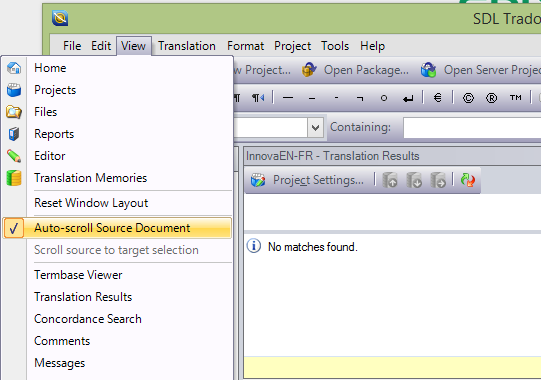Image resolution: width=541 pixels, height=380 pixels.
Task: Click the Open Package icon in toolbar
Action: point(309,70)
